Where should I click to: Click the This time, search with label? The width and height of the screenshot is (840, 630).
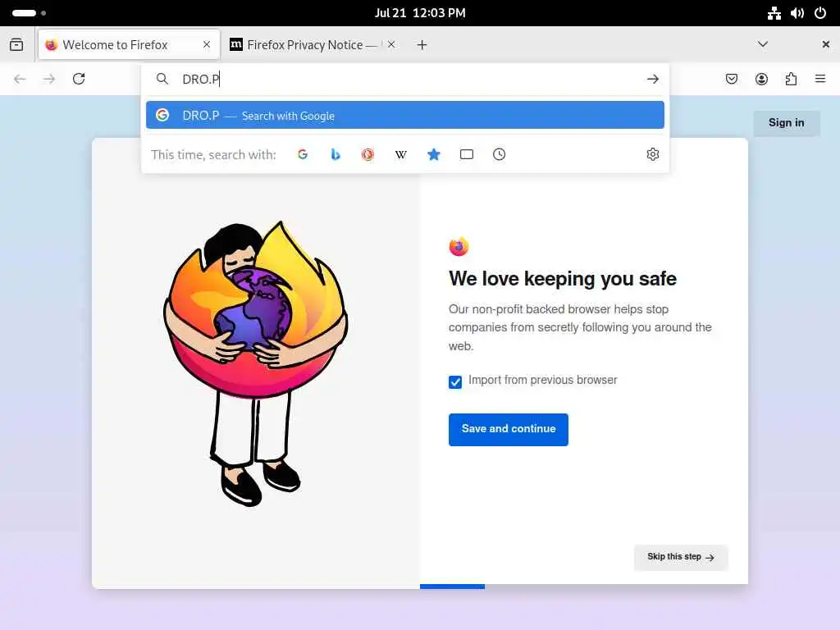click(x=213, y=155)
